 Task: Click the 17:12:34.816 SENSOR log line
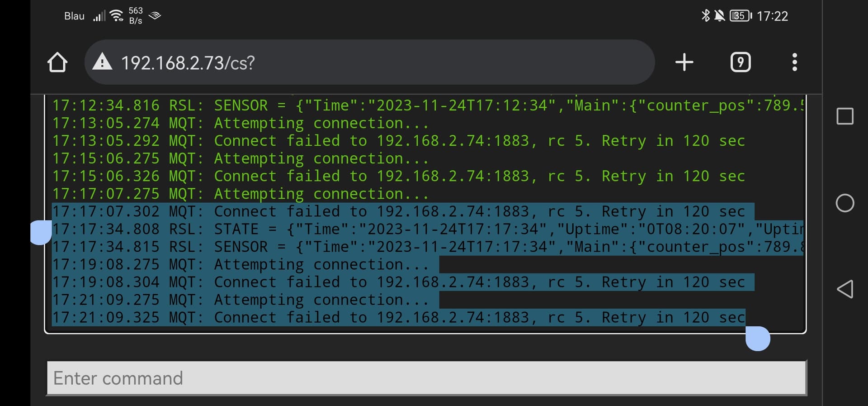coord(428,105)
